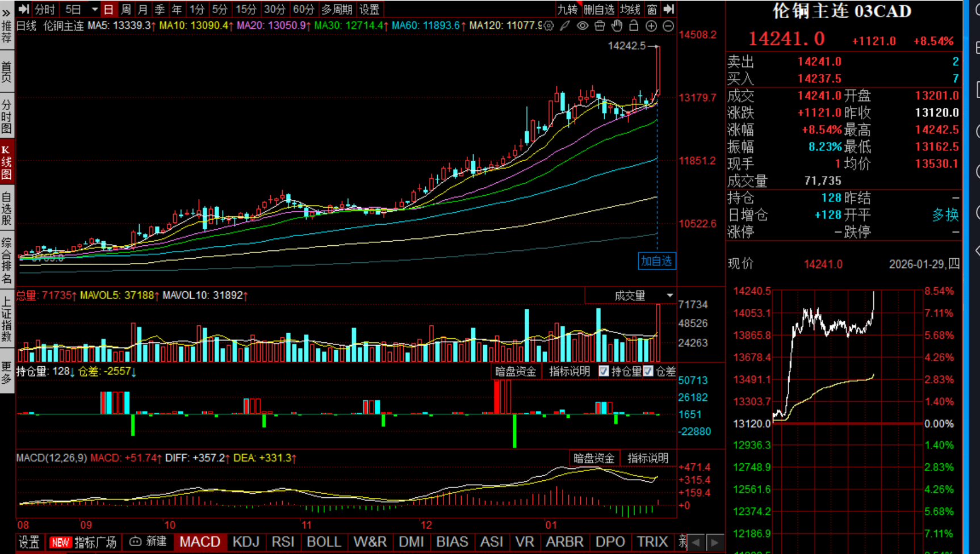
Task: Open the chart settings gear icon
Action: point(548,26)
